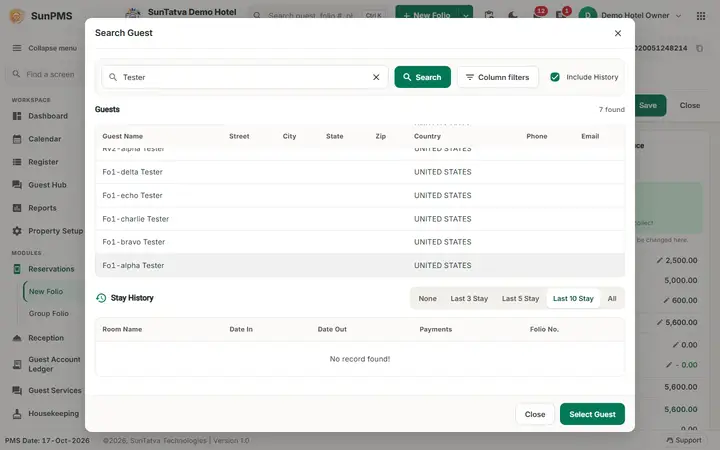Choose All stay history filter
The width and height of the screenshot is (720, 450).
point(612,298)
